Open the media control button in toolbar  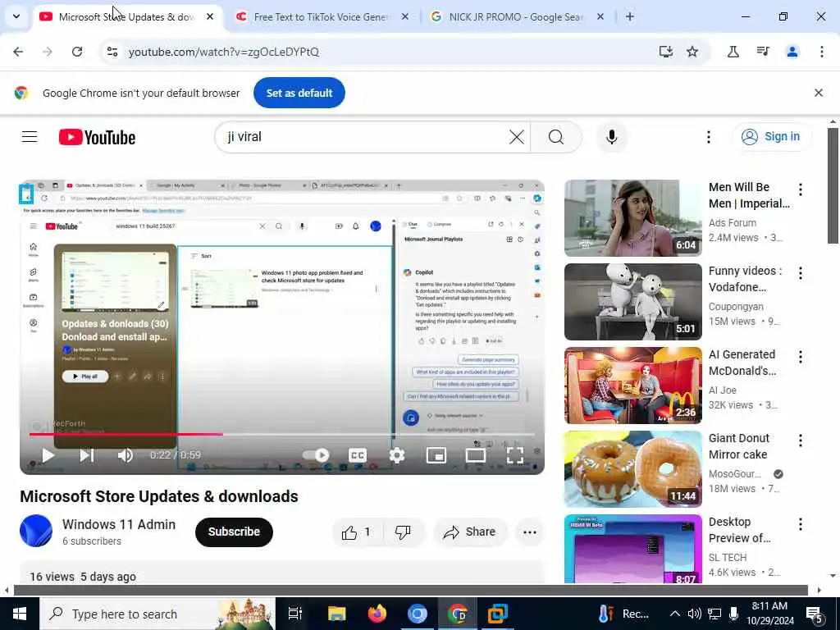[763, 52]
